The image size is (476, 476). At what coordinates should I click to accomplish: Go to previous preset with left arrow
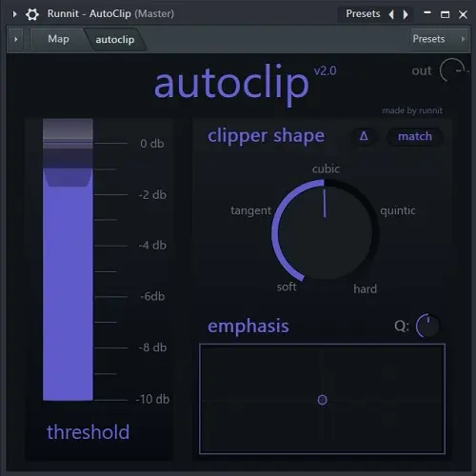(x=391, y=14)
